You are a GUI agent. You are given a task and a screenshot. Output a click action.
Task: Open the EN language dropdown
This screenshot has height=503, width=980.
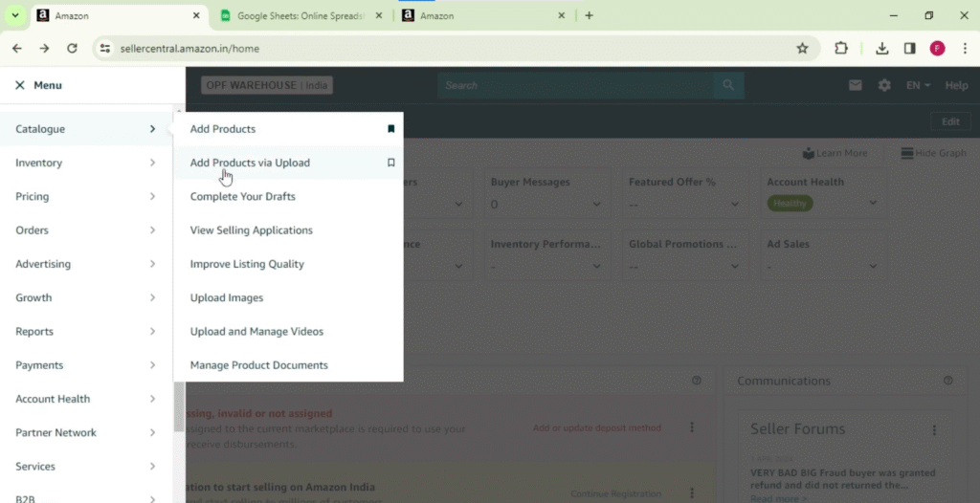click(918, 86)
